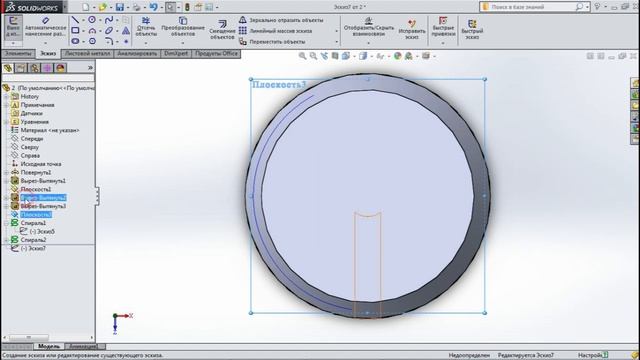Open dropdown under Отсечь объекты
The height and width of the screenshot is (360, 640).
(x=146, y=42)
